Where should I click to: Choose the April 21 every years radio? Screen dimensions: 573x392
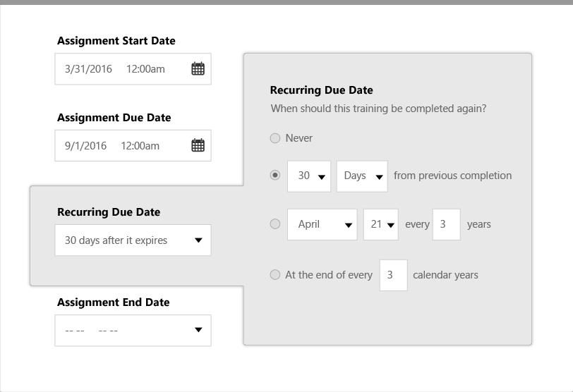click(x=275, y=224)
